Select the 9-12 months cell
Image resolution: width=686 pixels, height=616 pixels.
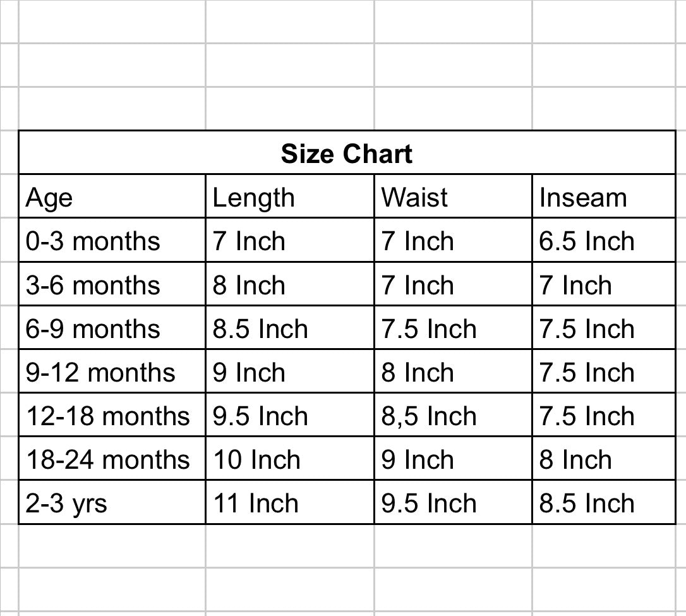point(112,371)
